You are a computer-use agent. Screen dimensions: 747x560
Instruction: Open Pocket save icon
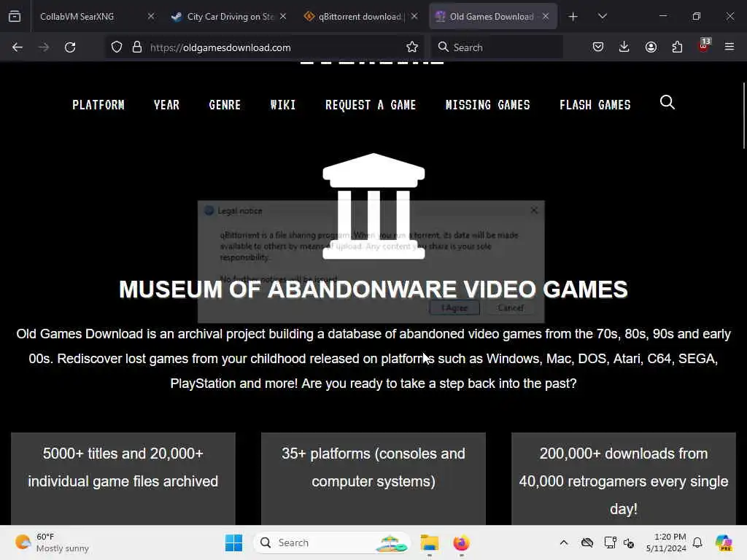click(598, 47)
